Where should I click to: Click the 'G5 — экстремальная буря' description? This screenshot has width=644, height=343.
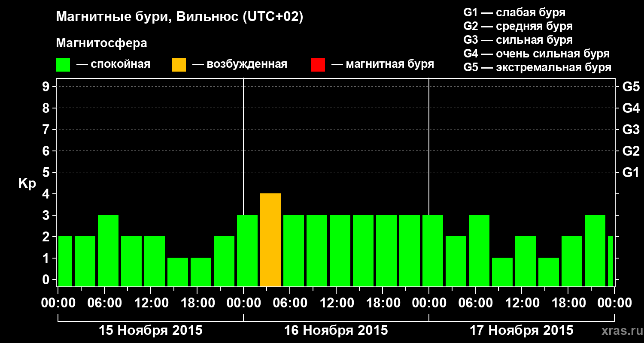[x=538, y=67]
